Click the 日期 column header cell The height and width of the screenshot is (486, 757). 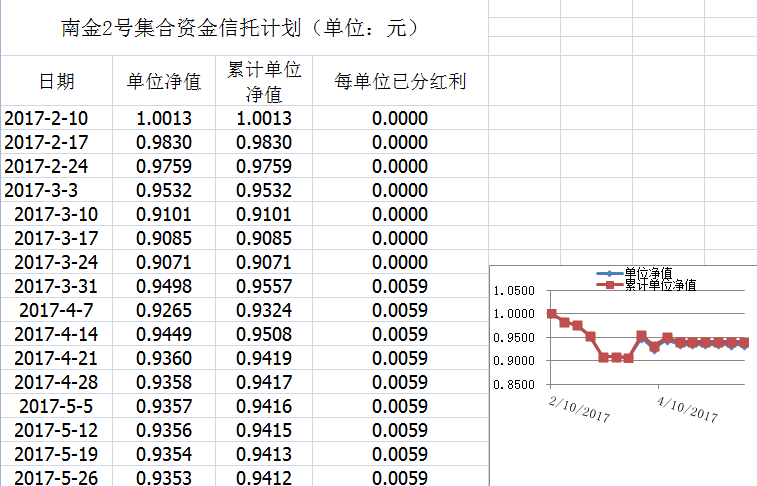pyautogui.click(x=57, y=81)
